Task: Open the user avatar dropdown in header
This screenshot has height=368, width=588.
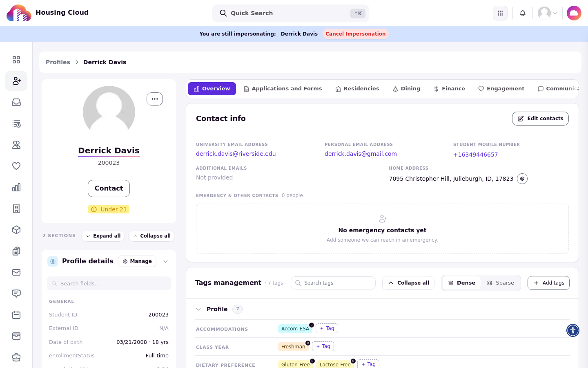Action: [x=548, y=13]
